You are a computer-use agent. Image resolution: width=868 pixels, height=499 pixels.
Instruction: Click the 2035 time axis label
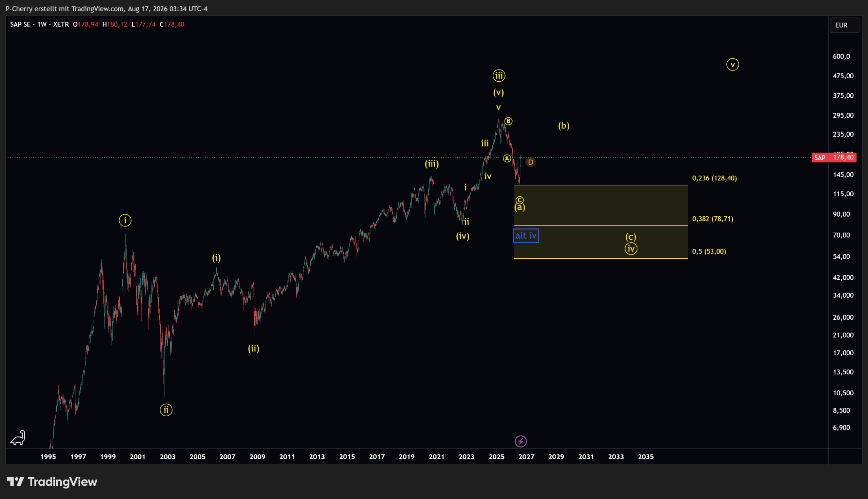646,457
